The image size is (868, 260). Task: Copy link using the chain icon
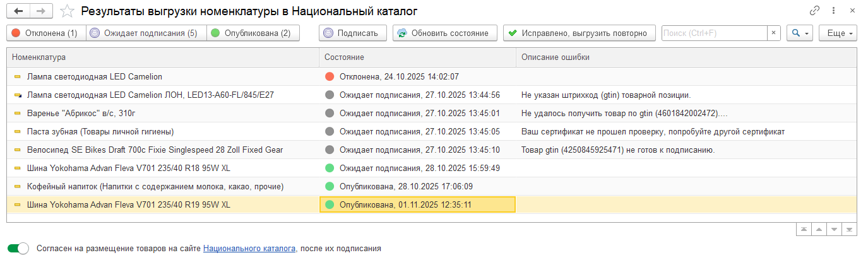click(x=815, y=11)
